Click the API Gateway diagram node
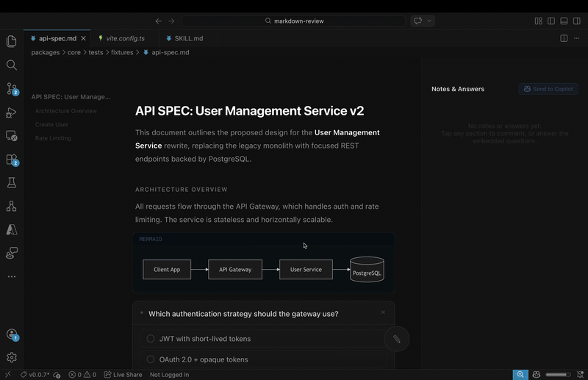This screenshot has height=380, width=588. pyautogui.click(x=235, y=269)
